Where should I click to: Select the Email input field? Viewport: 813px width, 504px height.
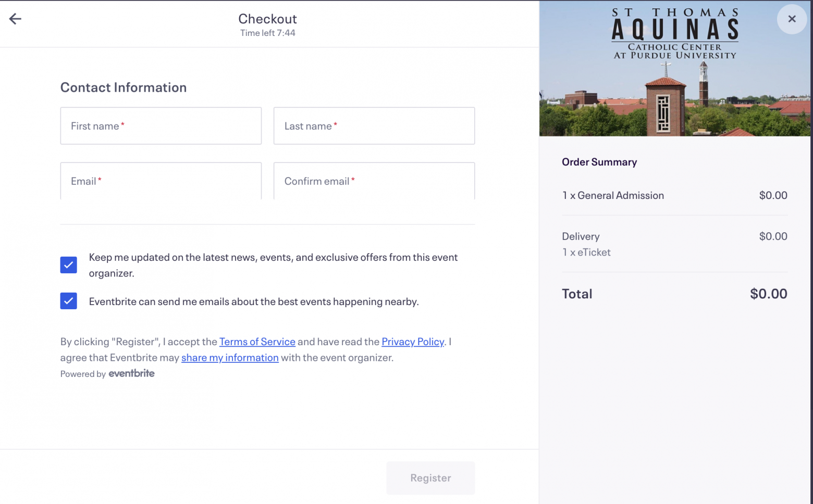pos(161,181)
